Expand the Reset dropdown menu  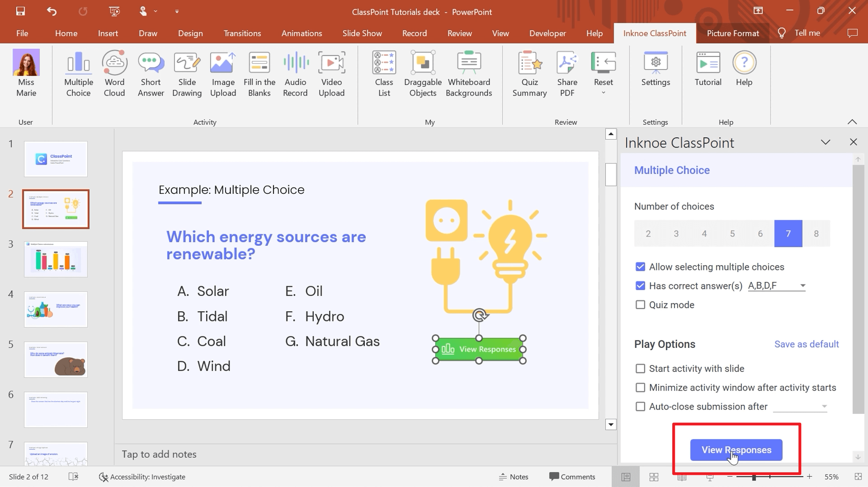[x=603, y=93]
